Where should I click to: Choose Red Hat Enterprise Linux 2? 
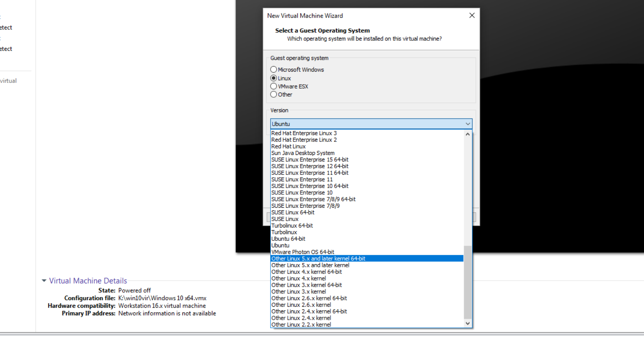click(367, 140)
